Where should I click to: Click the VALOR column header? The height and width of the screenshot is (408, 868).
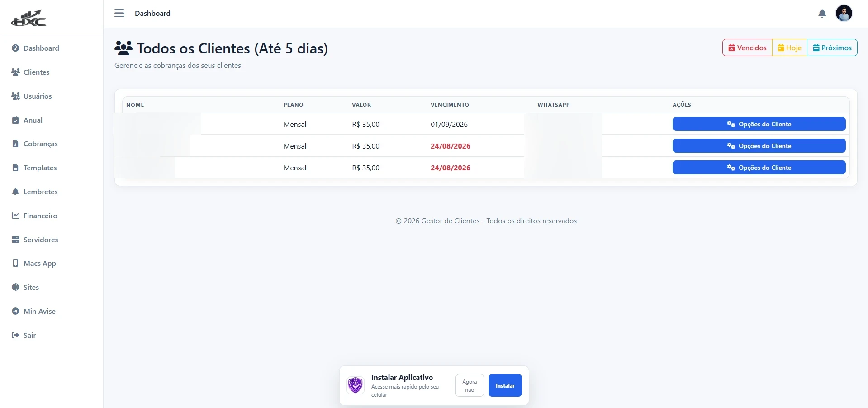click(x=361, y=105)
